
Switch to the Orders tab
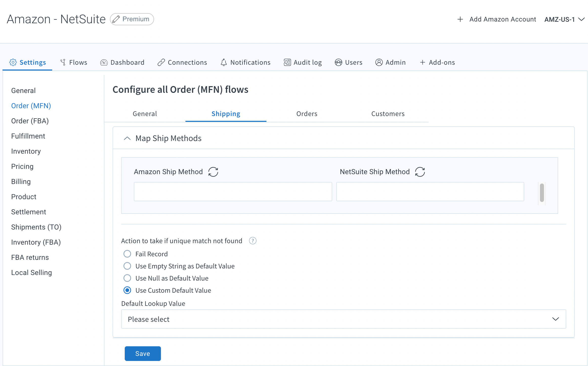point(306,113)
